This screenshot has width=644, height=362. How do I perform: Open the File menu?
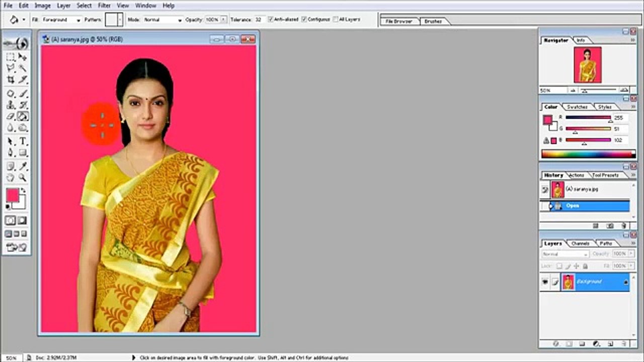(x=8, y=6)
